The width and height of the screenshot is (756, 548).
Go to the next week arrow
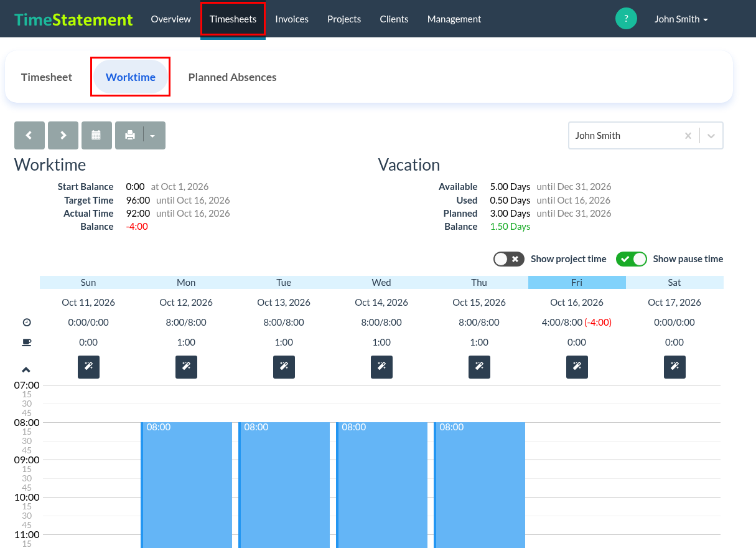[63, 135]
